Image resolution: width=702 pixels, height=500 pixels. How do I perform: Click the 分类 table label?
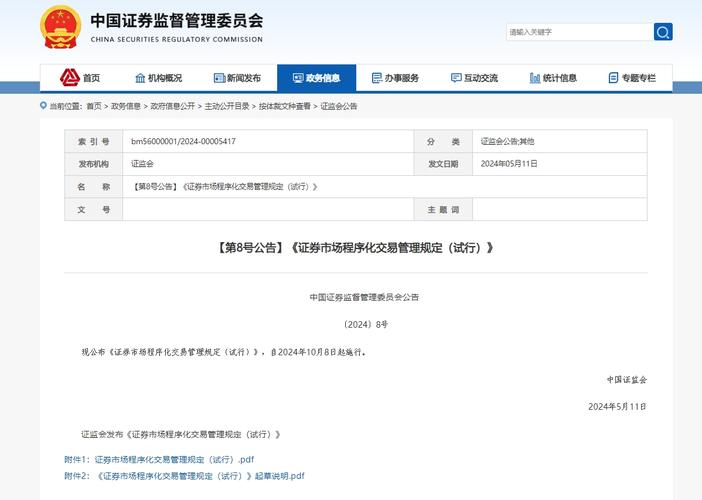tap(443, 141)
